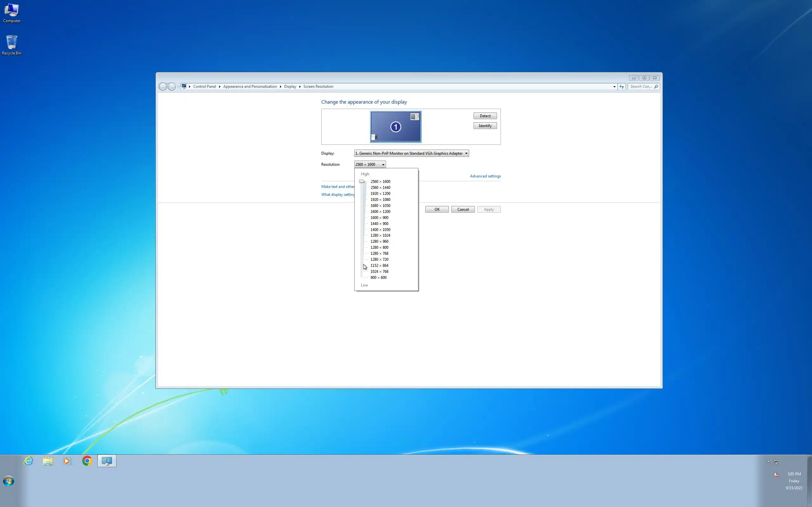Click the muted volume tray icon

[x=776, y=474]
